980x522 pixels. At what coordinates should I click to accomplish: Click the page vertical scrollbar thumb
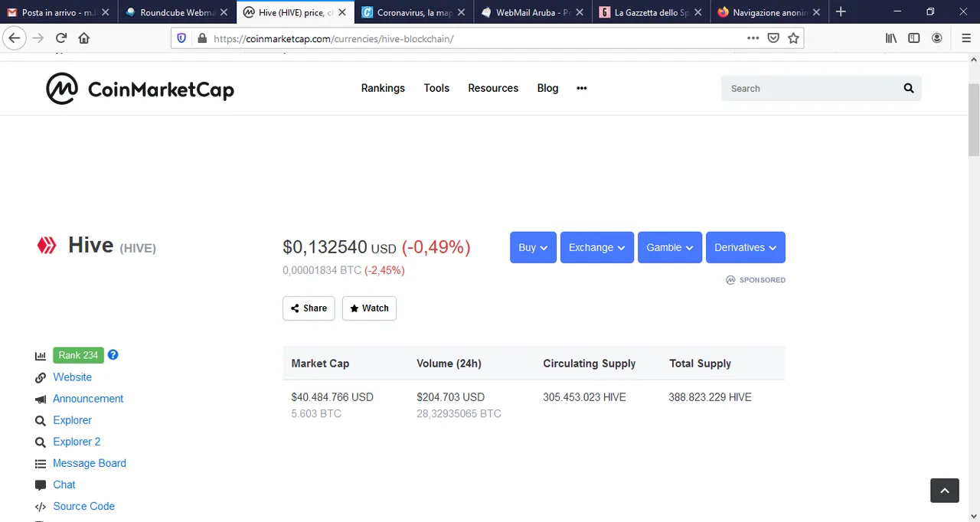[x=974, y=119]
